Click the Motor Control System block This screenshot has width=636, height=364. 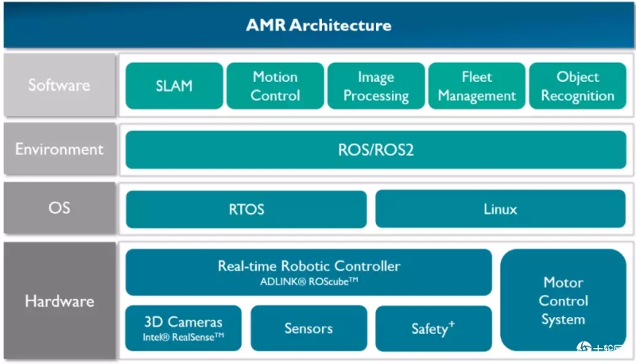coord(564,300)
